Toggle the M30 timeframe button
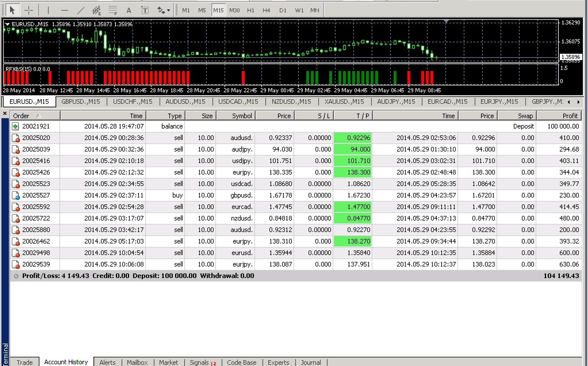Image resolution: width=588 pixels, height=366 pixels. (234, 11)
